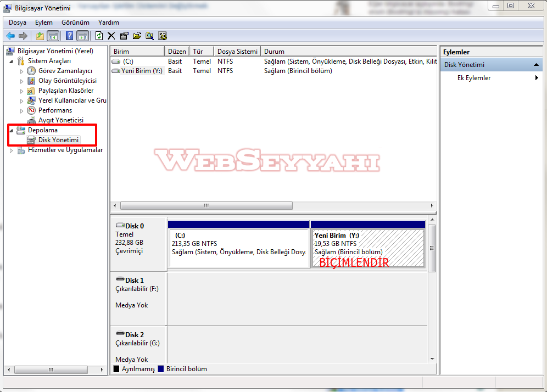This screenshot has height=392, width=547.
Task: Toggle the Show/Hide Action Pane icon
Action: coord(83,36)
